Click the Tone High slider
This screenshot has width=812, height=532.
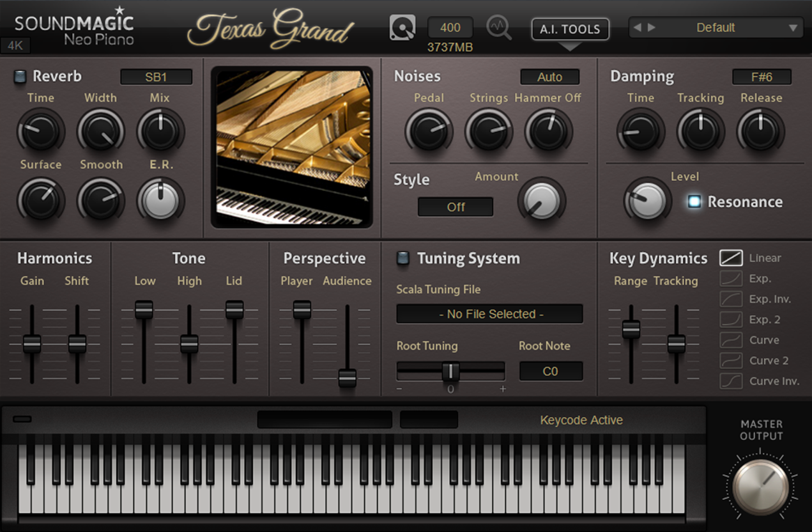point(189,344)
